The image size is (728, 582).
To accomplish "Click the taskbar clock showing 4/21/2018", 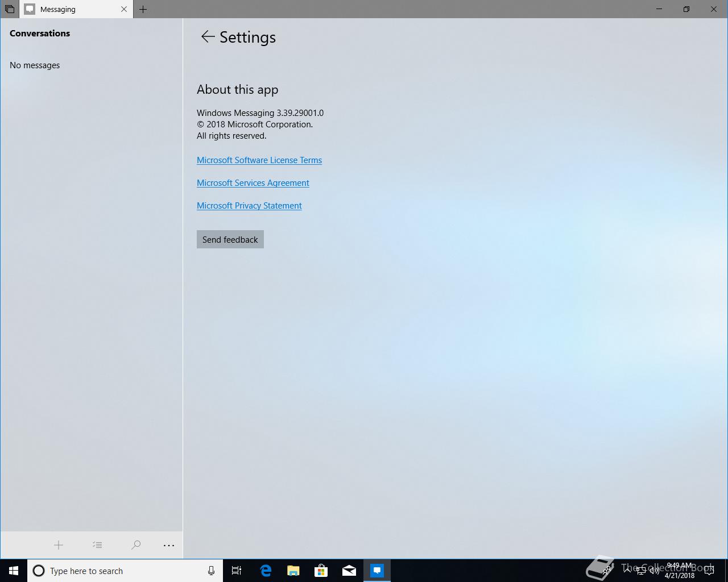I will 679,571.
